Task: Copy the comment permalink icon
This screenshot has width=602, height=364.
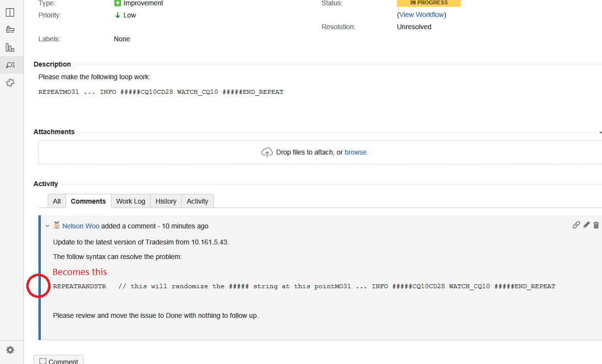Action: pyautogui.click(x=576, y=225)
